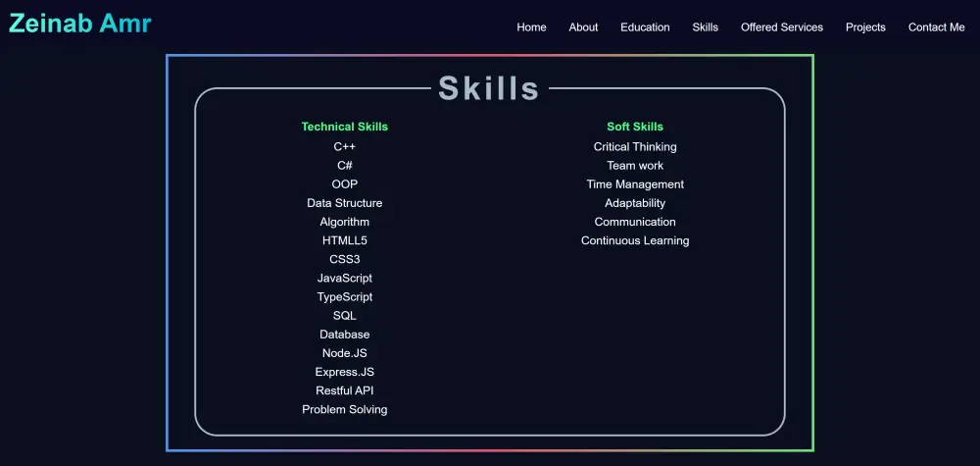The height and width of the screenshot is (466, 980).
Task: Click the Adaptability soft skill
Action: point(635,203)
